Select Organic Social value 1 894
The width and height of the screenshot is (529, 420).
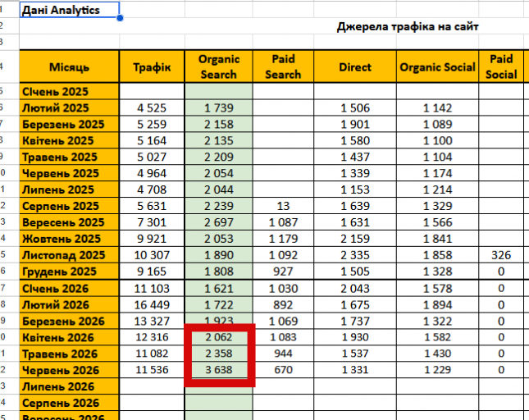point(437,305)
